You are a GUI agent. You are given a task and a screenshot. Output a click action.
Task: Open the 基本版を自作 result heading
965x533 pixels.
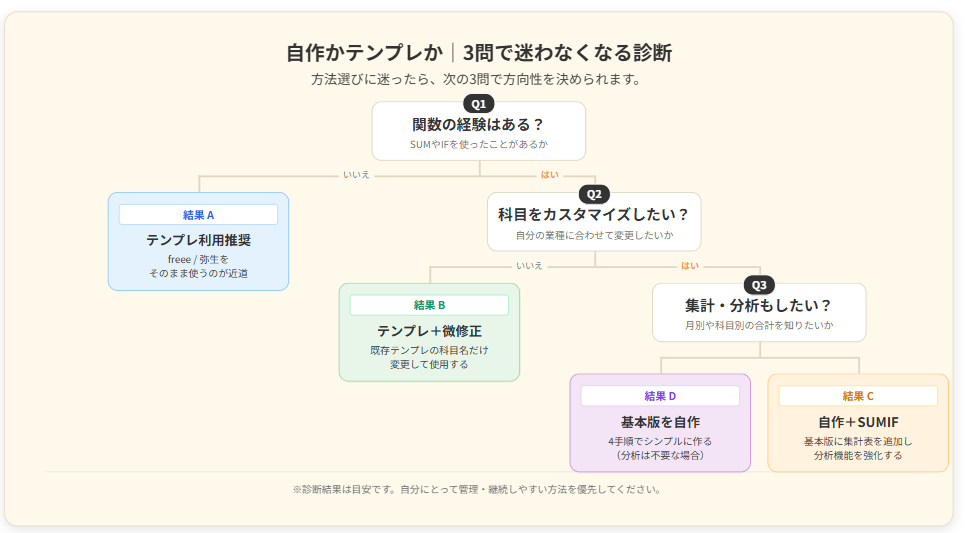[660, 422]
